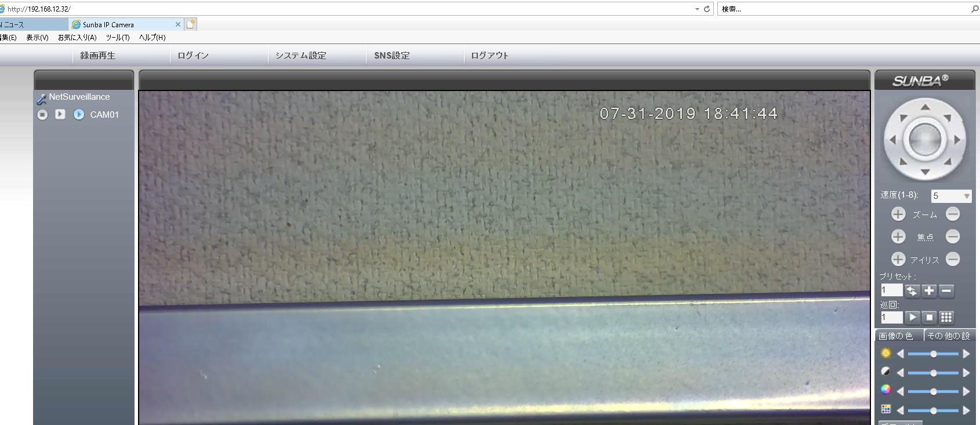
Task: Play CAM01 main stream square icon
Action: tap(60, 114)
